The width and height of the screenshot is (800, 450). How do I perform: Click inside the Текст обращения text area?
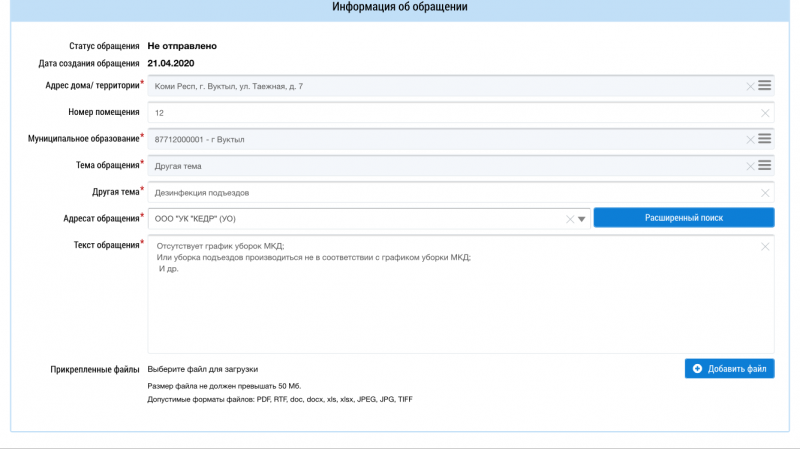[x=461, y=294]
